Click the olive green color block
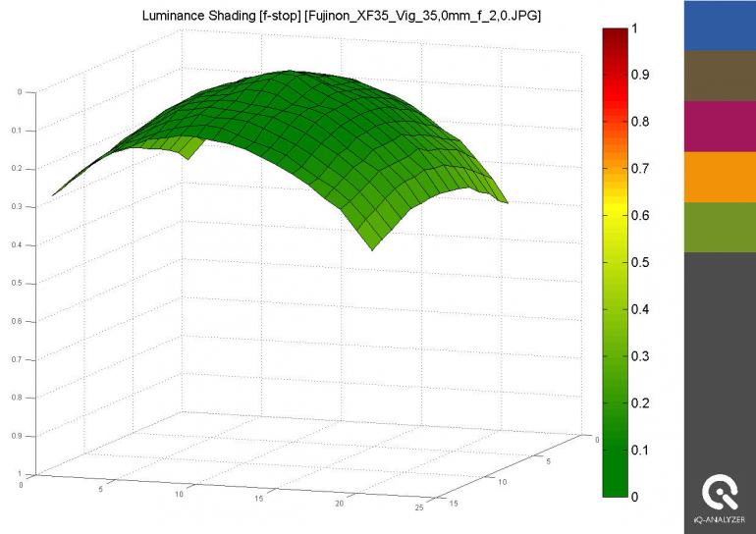Viewport: 756px width, 534px height. pos(720,228)
